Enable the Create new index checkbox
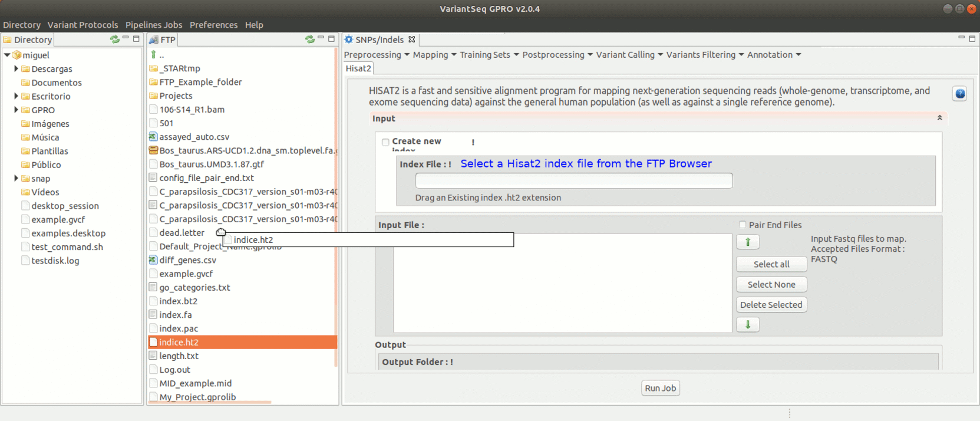Viewport: 980px width, 421px height. (385, 142)
